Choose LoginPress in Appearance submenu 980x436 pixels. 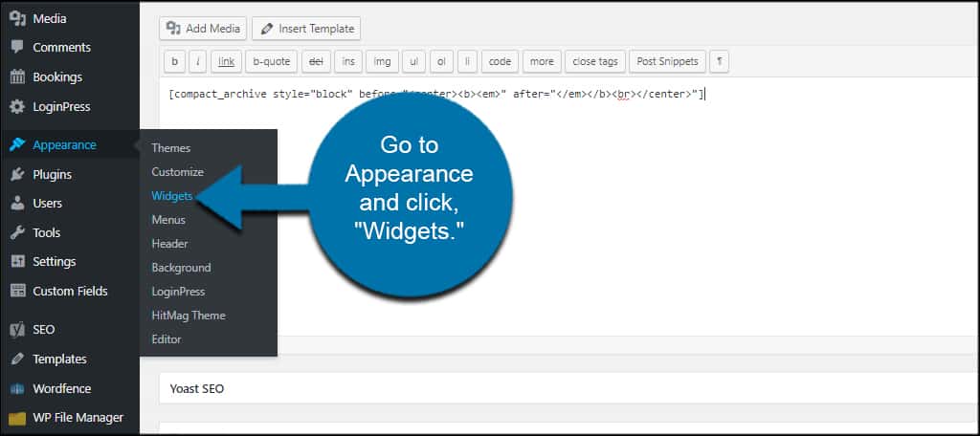pos(178,291)
